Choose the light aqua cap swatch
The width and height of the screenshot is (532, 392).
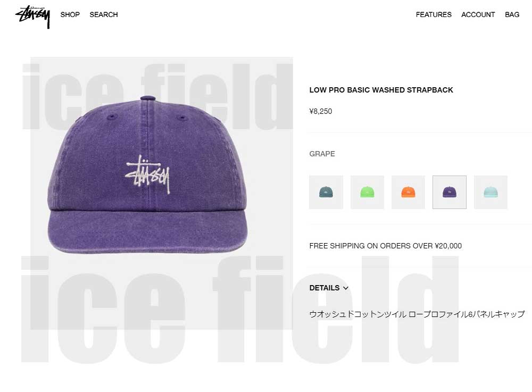coord(491,192)
